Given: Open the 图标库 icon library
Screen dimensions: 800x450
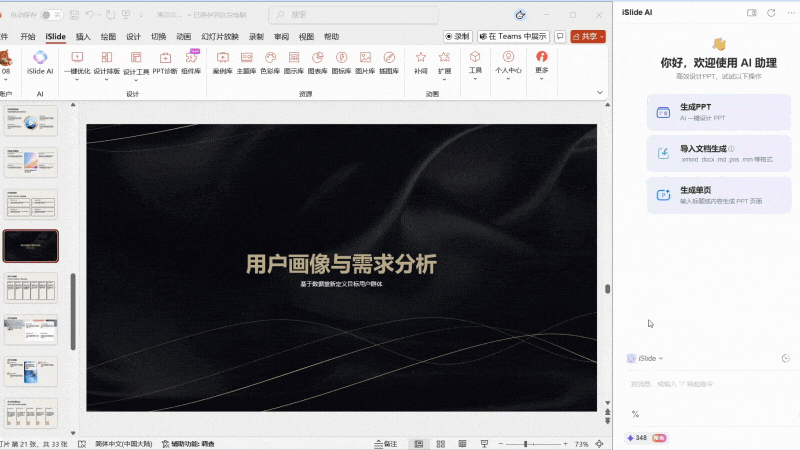Looking at the screenshot, I should pyautogui.click(x=341, y=62).
